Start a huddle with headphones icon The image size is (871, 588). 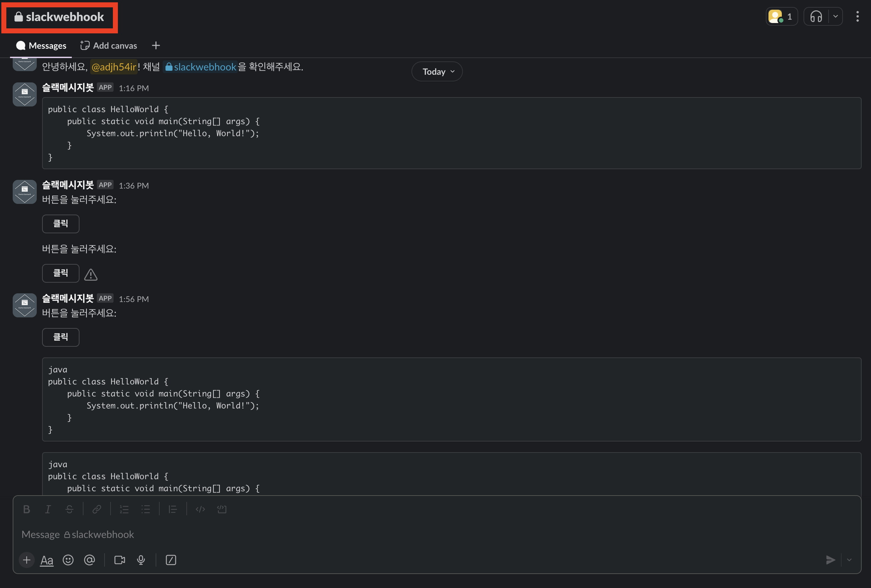click(x=816, y=16)
